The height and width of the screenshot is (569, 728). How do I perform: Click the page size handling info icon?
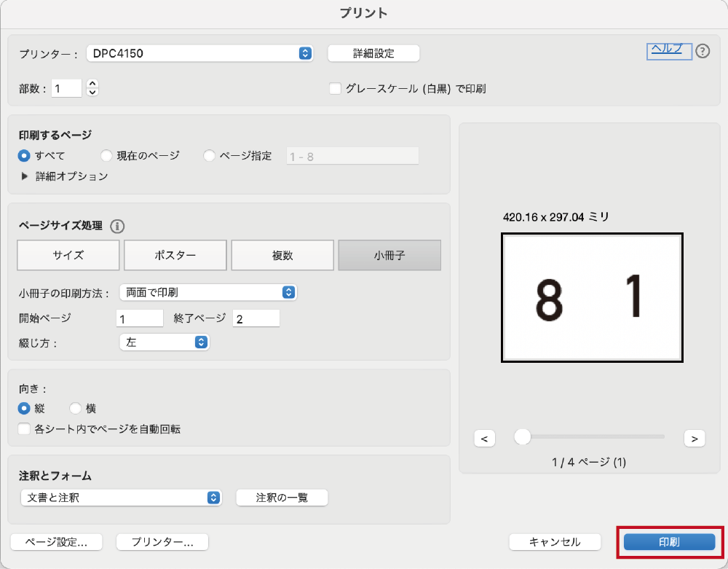(117, 226)
